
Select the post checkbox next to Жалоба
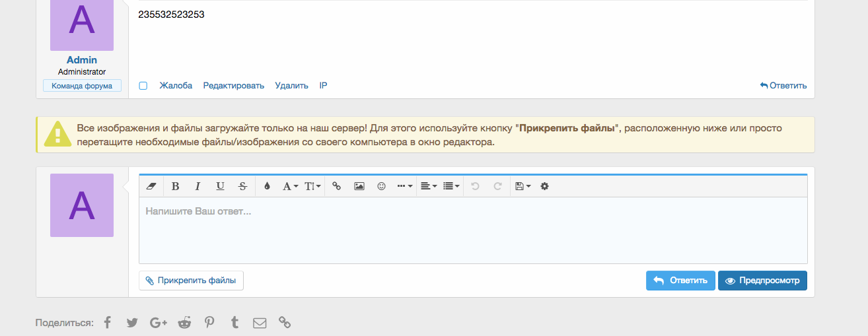pyautogui.click(x=143, y=86)
